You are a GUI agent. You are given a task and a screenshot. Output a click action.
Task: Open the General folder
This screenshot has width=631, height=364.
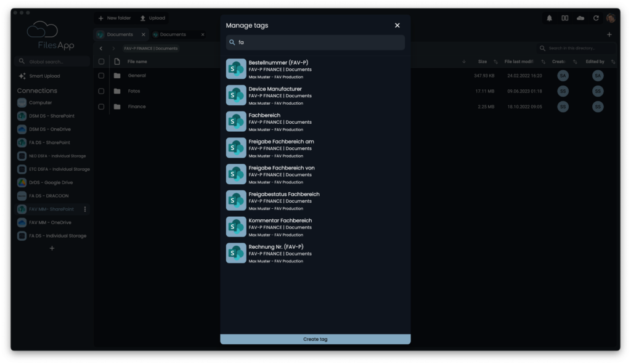click(137, 76)
